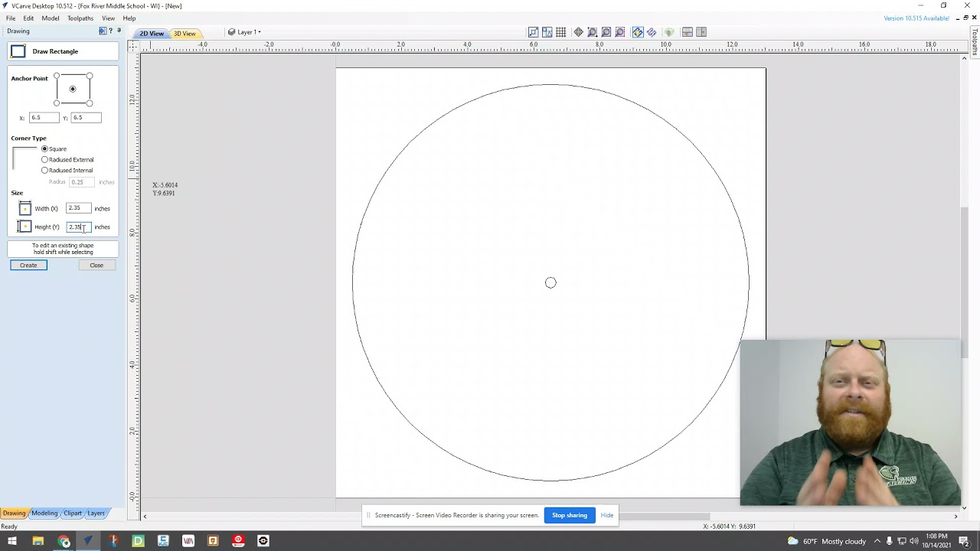Click the tile windows vertically icon
The height and width of the screenshot is (551, 980).
pyautogui.click(x=701, y=32)
